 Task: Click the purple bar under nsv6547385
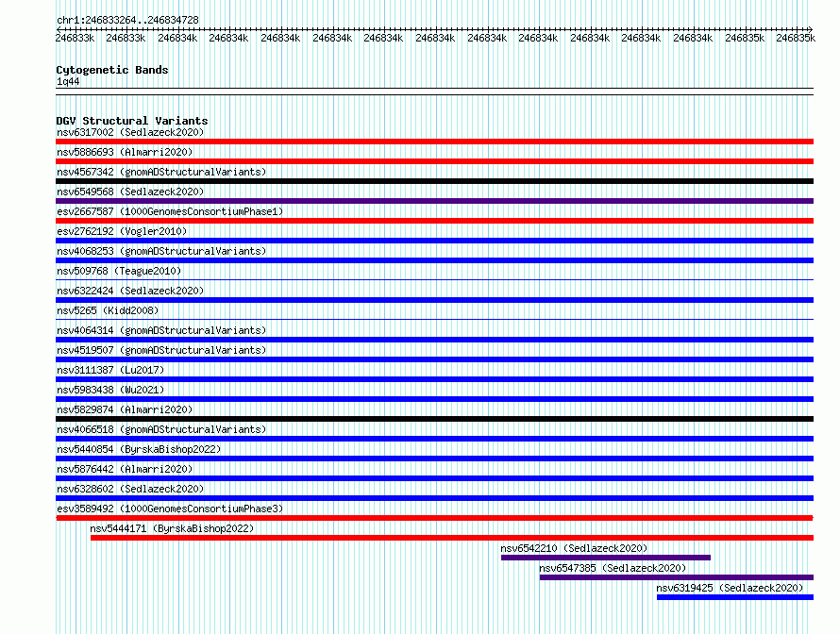coord(676,577)
